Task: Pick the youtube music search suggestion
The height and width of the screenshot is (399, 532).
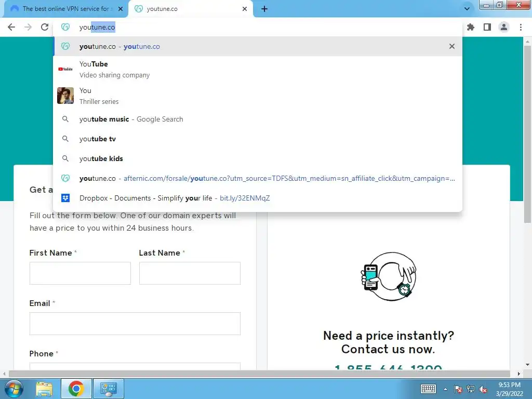Action: pos(258,119)
